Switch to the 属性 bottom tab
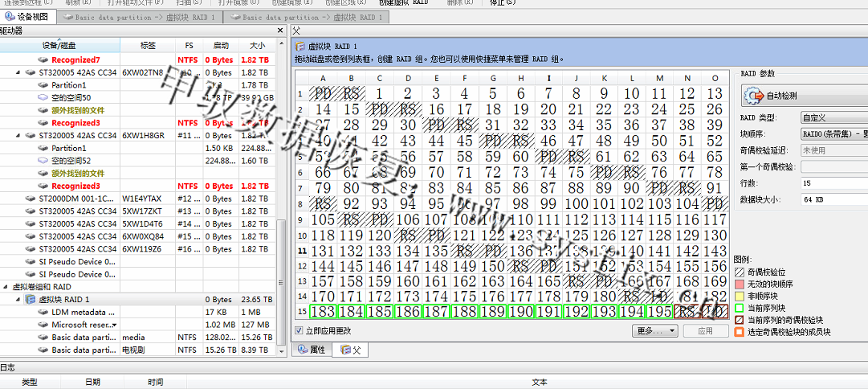The height and width of the screenshot is (389, 868). 312,350
